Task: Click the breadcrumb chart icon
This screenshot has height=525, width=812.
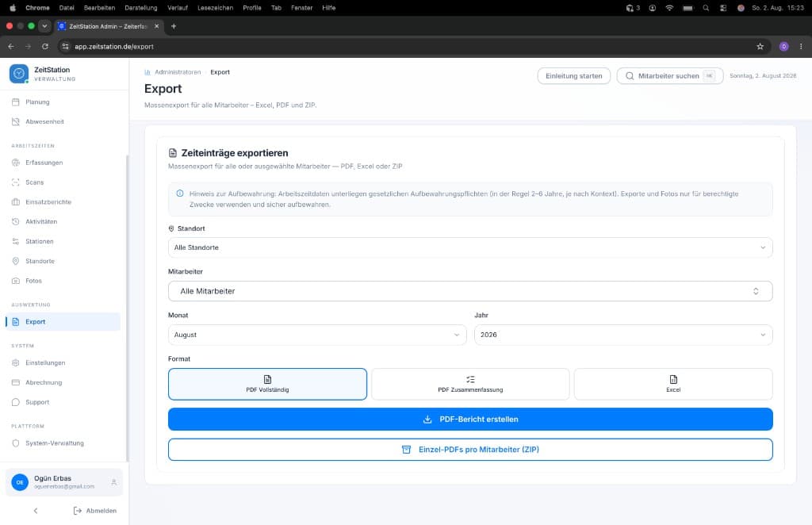Action: point(147,72)
